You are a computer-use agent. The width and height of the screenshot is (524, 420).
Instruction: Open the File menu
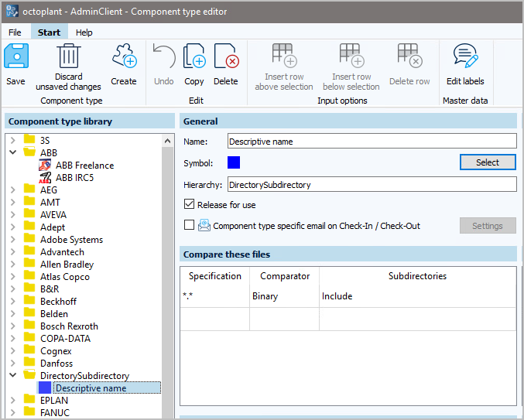click(x=15, y=32)
